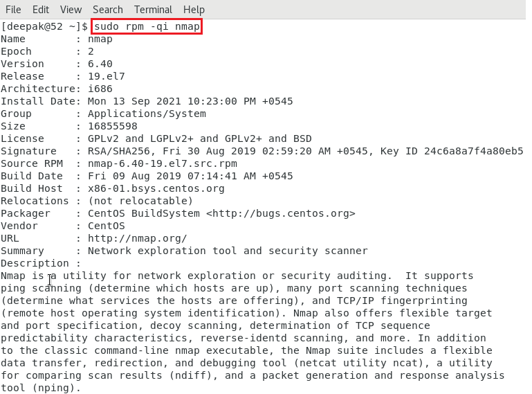The width and height of the screenshot is (532, 394).
Task: Click the http://nmap.org/ URL
Action: 138,238
